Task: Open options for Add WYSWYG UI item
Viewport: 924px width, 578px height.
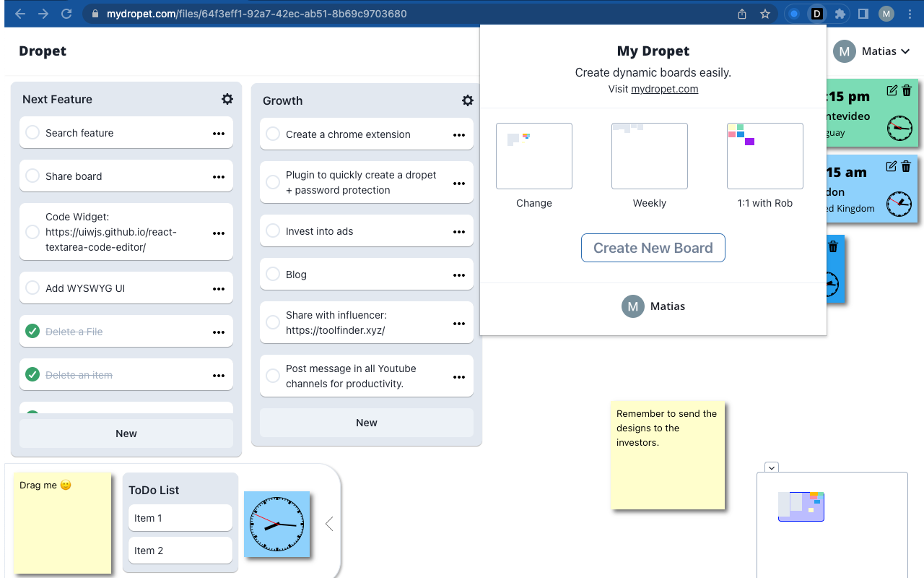Action: [x=219, y=289]
